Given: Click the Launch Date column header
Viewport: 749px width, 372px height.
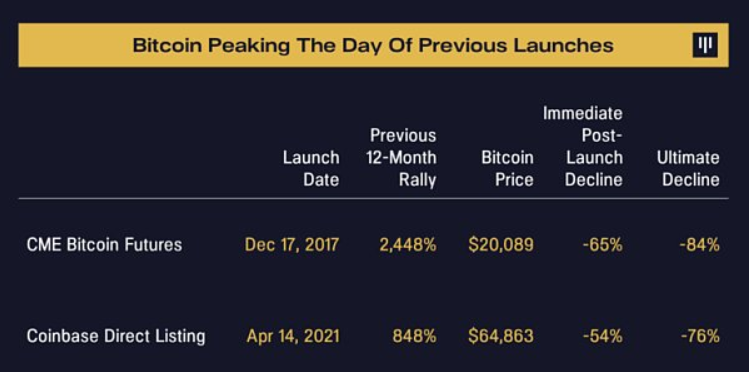Looking at the screenshot, I should click(311, 169).
